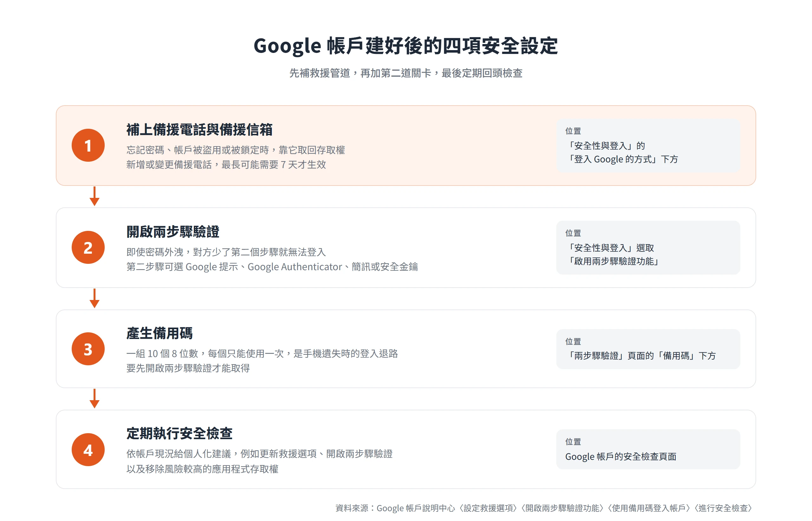Click the footer text "資料來源：Google 帳戶說明中心"

395,508
